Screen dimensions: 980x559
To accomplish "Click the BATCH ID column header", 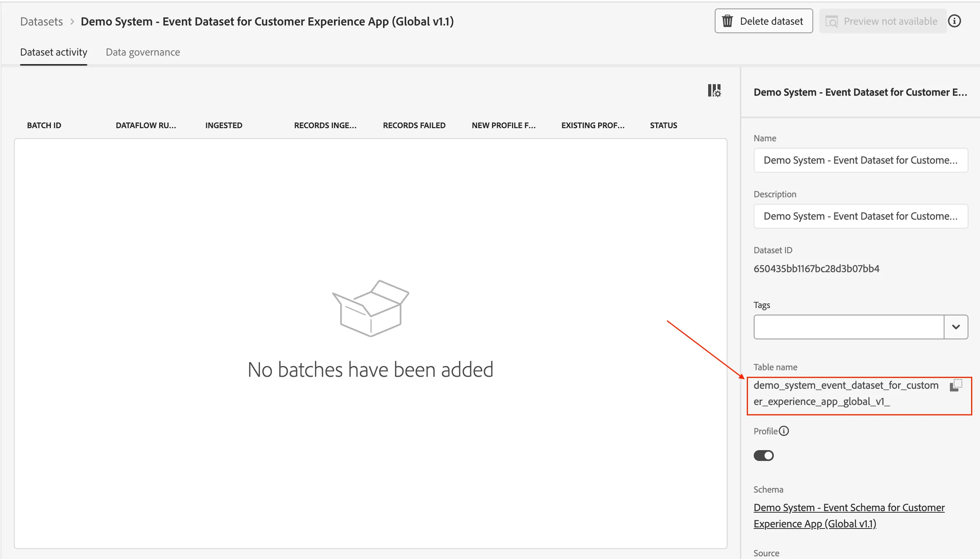I will tap(44, 125).
